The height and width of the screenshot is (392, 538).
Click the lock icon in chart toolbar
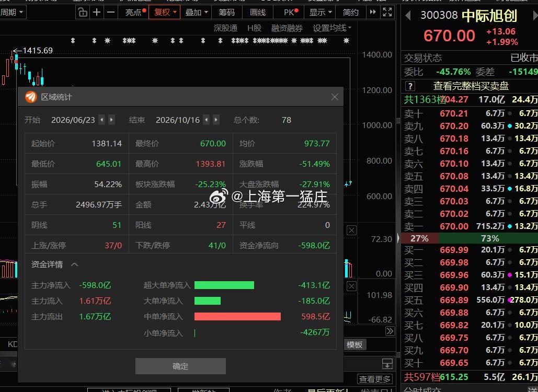coord(83,13)
